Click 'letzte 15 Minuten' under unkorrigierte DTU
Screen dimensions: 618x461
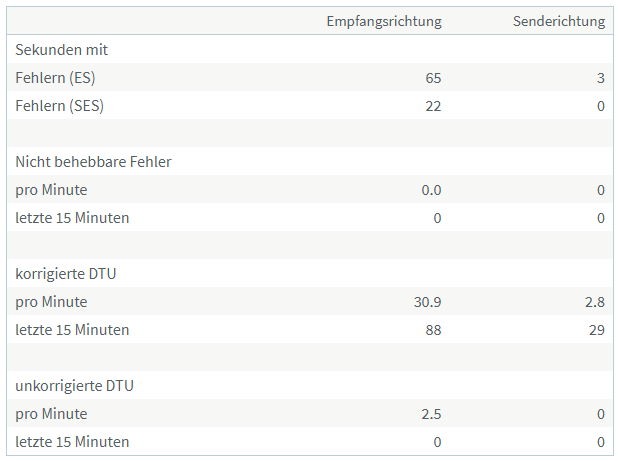pyautogui.click(x=72, y=441)
